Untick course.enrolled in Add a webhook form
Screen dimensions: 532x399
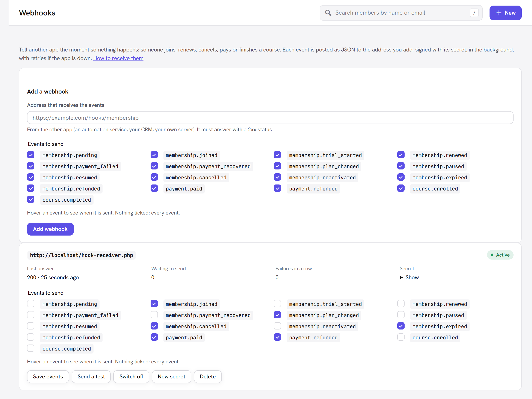tap(401, 188)
